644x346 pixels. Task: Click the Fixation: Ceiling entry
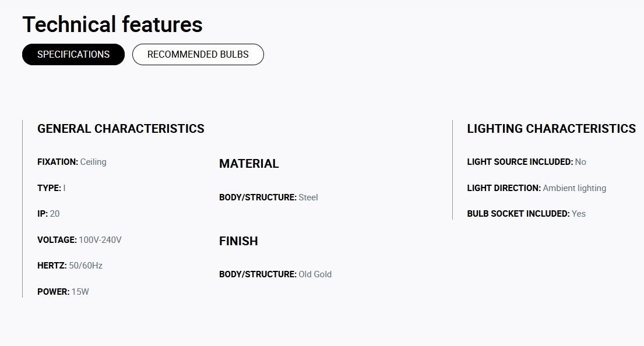click(72, 162)
